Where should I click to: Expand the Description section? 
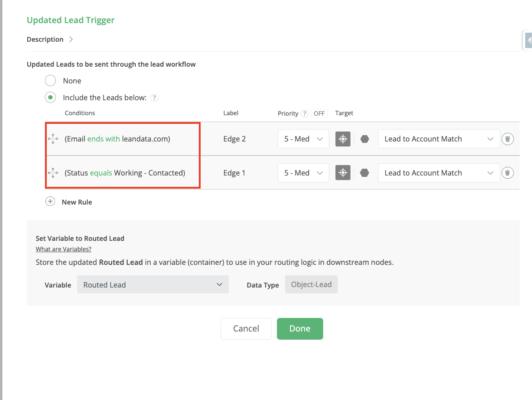[71, 39]
